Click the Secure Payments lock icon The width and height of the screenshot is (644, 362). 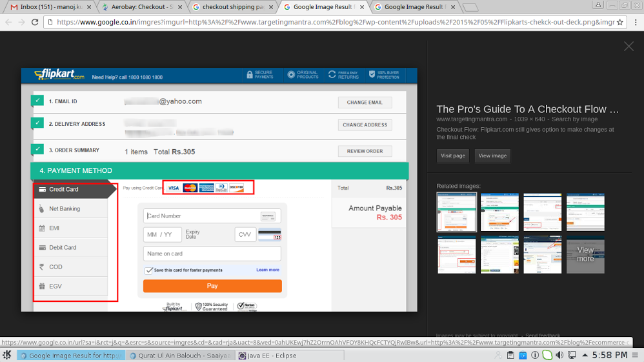coord(249,75)
